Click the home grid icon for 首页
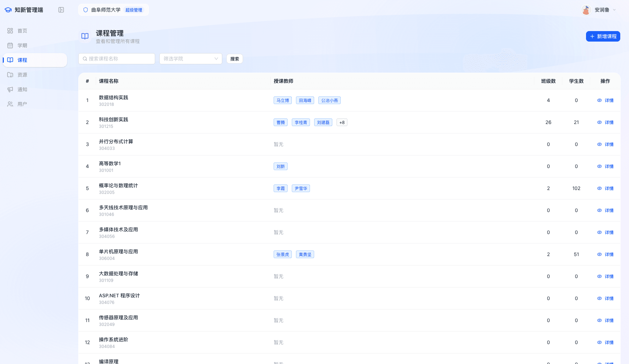Image resolution: width=629 pixels, height=364 pixels. coord(10,31)
